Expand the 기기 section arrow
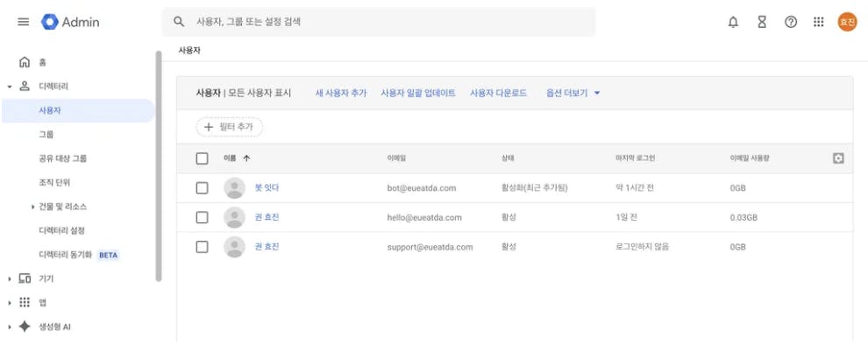This screenshot has width=868, height=352. point(10,279)
